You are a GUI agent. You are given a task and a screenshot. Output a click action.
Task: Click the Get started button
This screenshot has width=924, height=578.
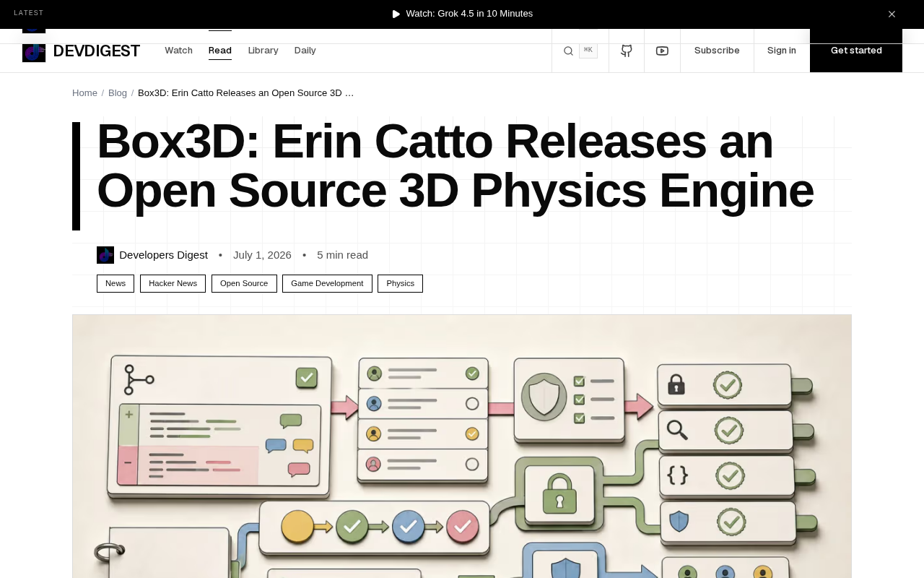tap(856, 51)
